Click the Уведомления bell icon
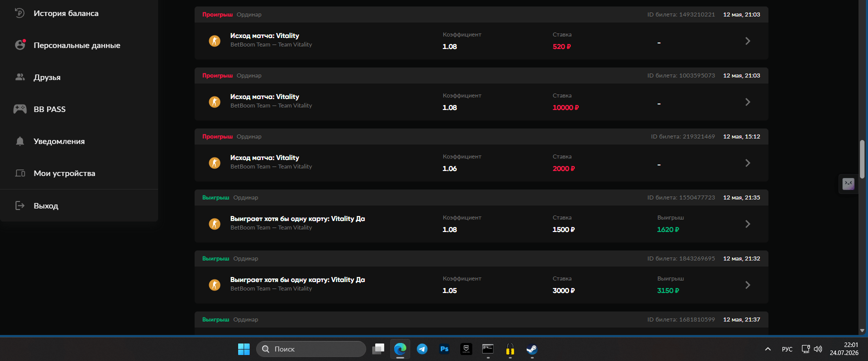Image resolution: width=868 pixels, height=361 pixels. 20,141
